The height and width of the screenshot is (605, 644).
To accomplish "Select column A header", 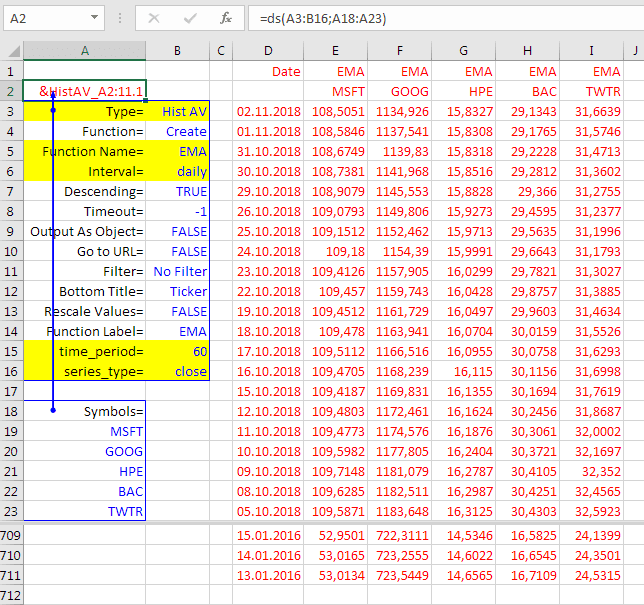I will click(x=85, y=51).
